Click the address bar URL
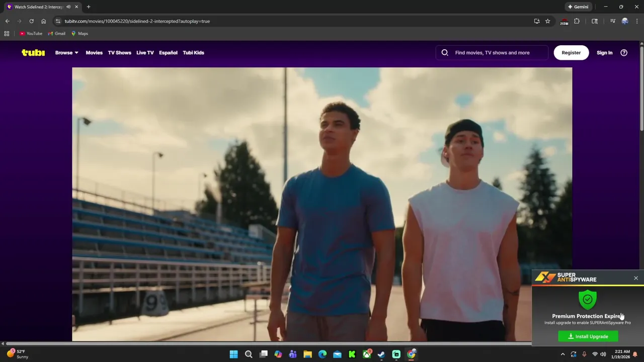This screenshot has height=362, width=644. click(x=137, y=21)
